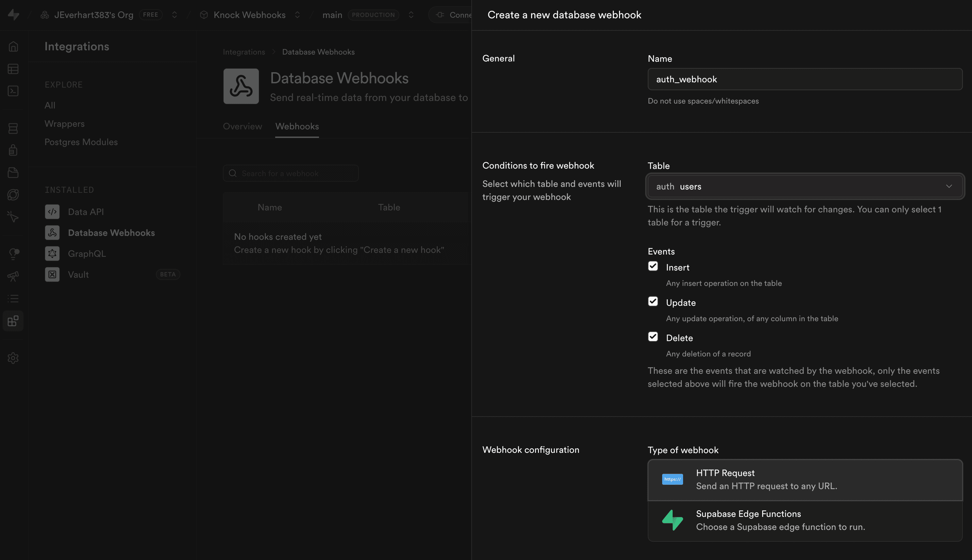The height and width of the screenshot is (560, 972).
Task: Disable the Update event checkbox
Action: point(653,302)
